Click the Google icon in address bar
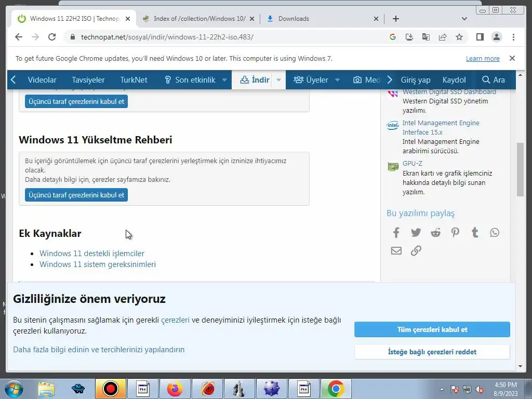This screenshot has width=532, height=399. point(393,37)
